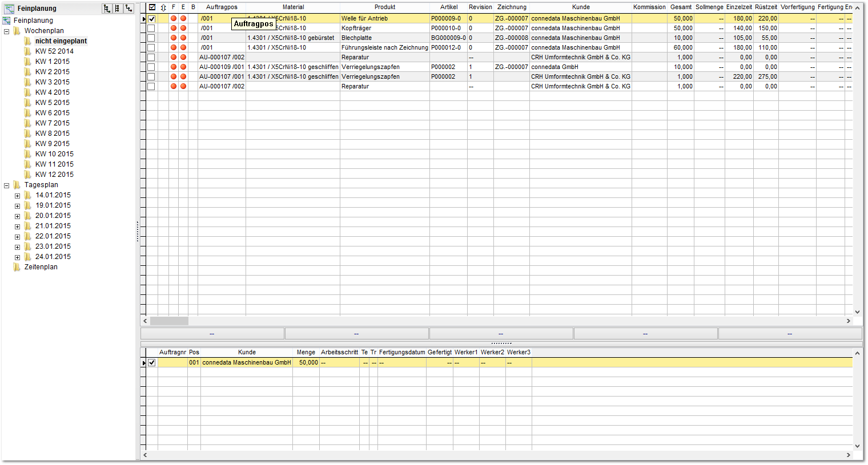
Task: Toggle the select-all checkbox in the grid header
Action: point(152,7)
